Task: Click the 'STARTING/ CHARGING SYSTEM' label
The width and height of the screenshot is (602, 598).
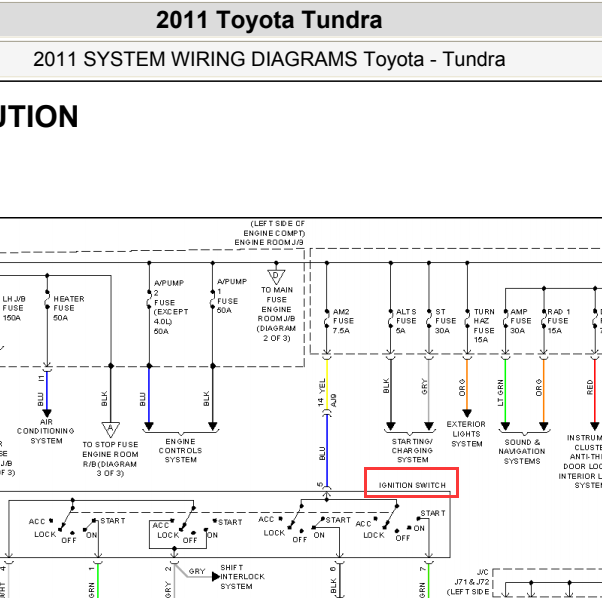Action: [412, 451]
